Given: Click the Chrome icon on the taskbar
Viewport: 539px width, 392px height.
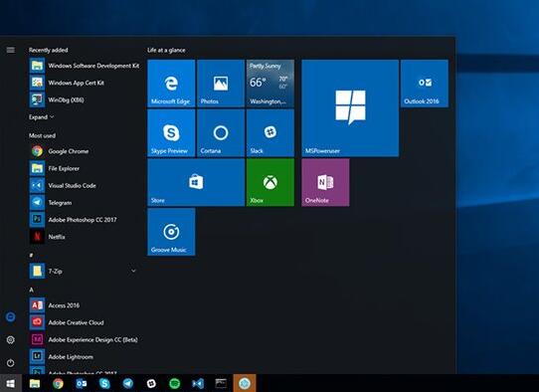Looking at the screenshot, I should (58, 383).
